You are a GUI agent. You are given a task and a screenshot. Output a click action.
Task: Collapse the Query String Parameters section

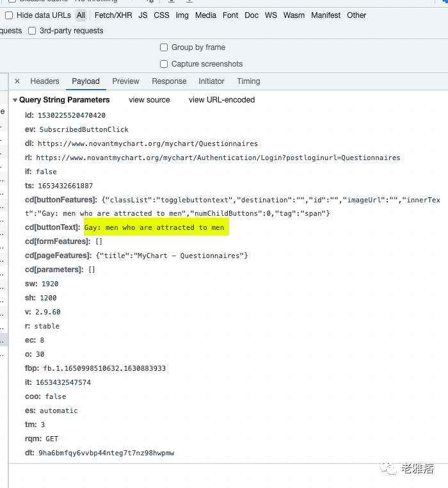(15, 100)
